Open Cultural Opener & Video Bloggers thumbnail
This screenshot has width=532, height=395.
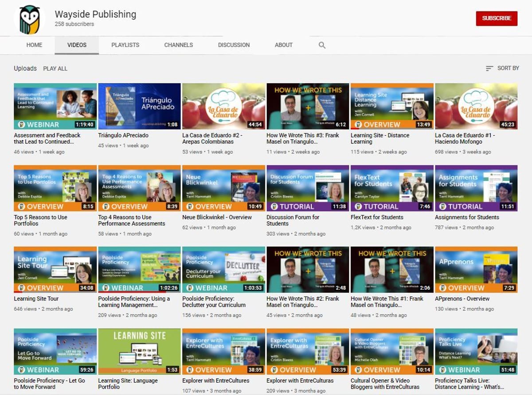tap(392, 352)
